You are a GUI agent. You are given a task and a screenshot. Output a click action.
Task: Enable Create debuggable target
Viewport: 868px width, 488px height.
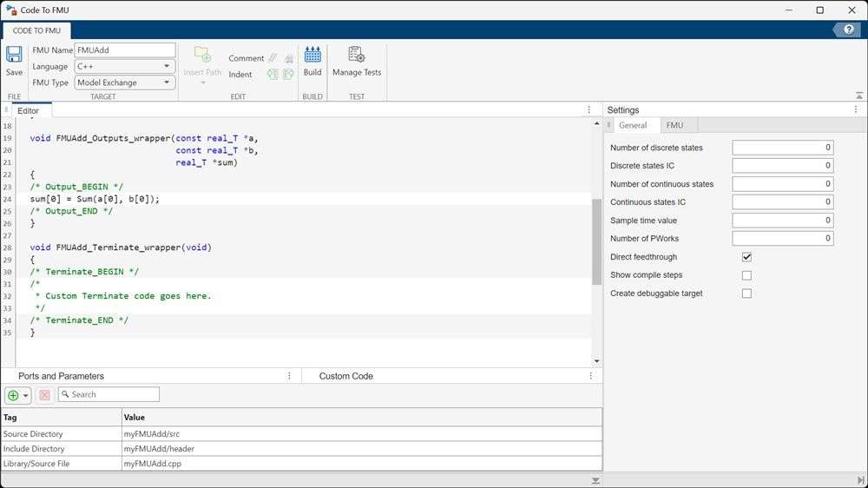click(x=746, y=293)
